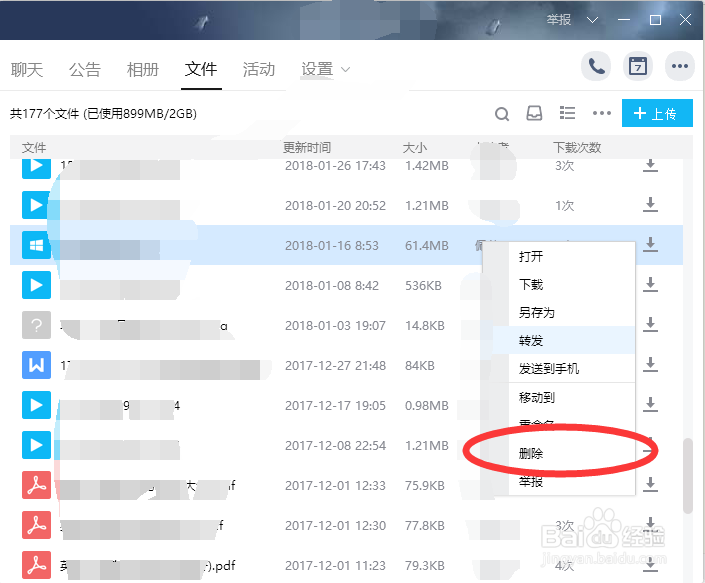Choose 转发 in the context menu
The height and width of the screenshot is (583, 705).
[564, 340]
